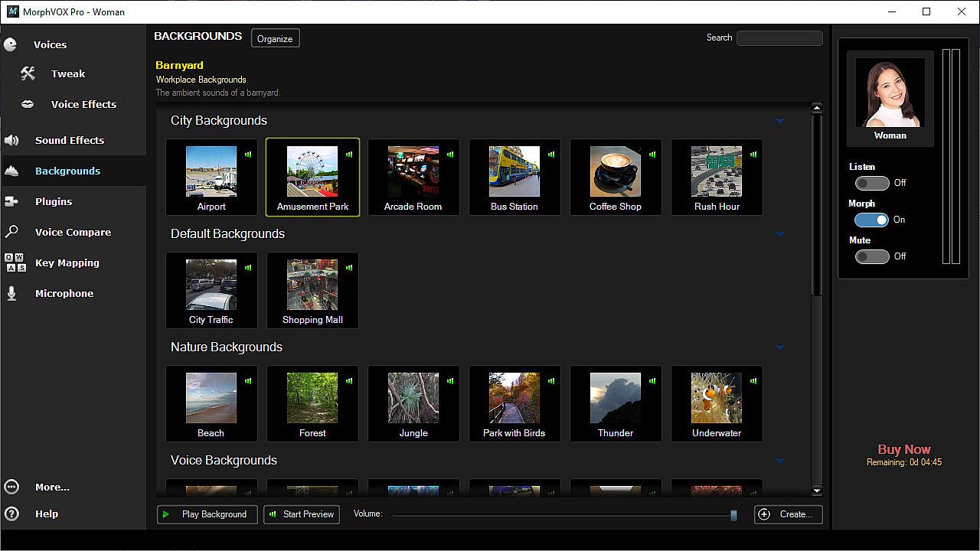Viewport: 980px width, 551px height.
Task: Collapse the Nature Backgrounds section
Action: click(x=780, y=347)
